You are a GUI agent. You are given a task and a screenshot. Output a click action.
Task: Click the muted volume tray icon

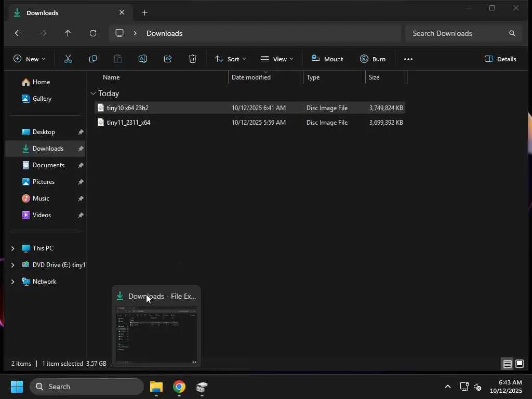tap(477, 387)
